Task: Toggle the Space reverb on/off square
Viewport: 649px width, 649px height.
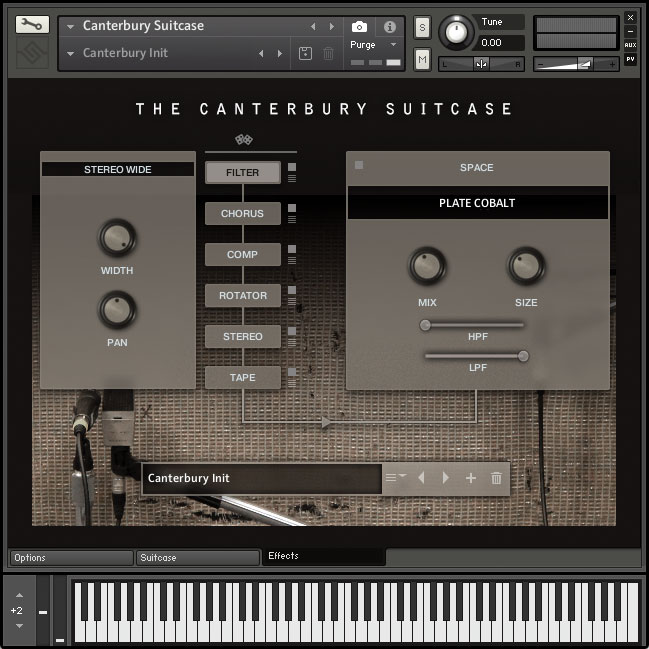Action: click(359, 165)
